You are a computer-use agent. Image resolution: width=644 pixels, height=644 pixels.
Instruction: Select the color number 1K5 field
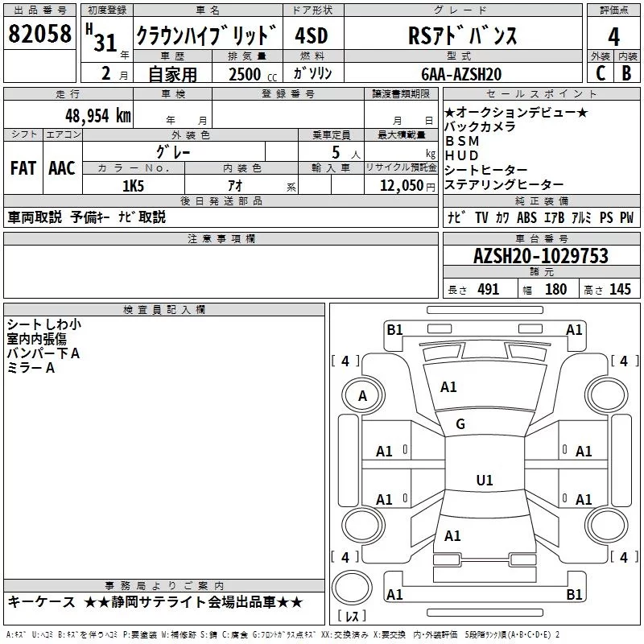coord(133,186)
